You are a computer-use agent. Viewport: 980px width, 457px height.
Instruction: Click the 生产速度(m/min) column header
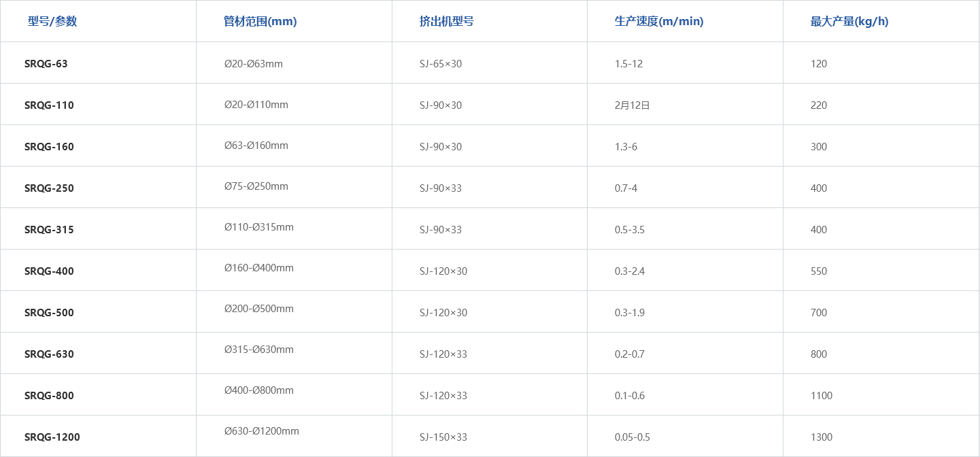(x=658, y=22)
